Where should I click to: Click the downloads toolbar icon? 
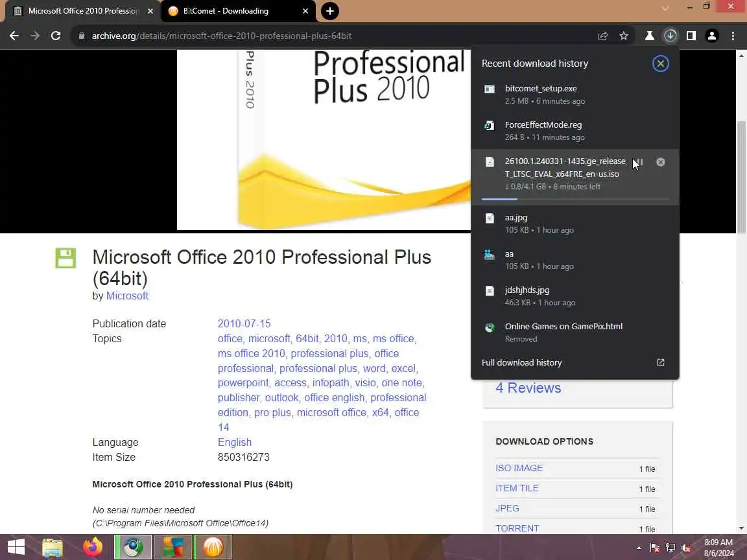670,36
